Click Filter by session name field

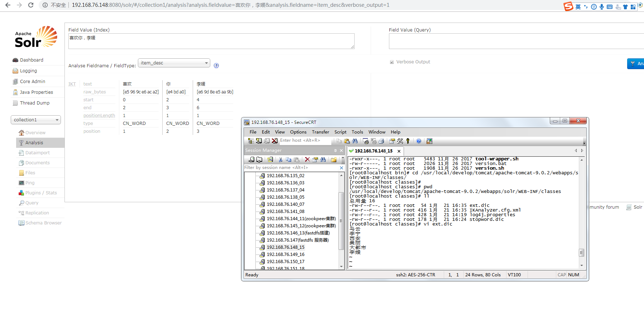[x=291, y=168]
